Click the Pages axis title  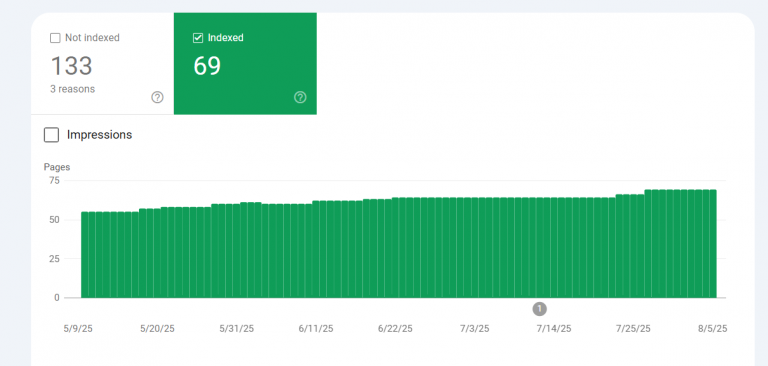[57, 167]
